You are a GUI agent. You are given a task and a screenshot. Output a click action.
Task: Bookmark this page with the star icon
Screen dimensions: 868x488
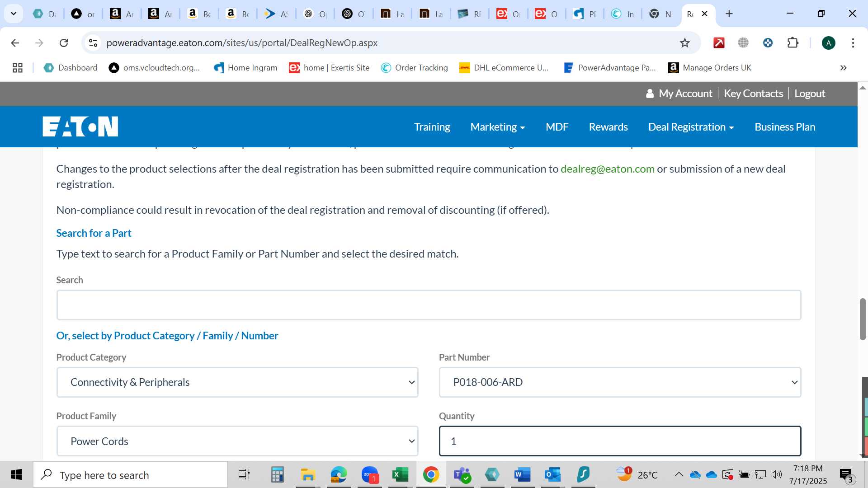[x=685, y=43]
